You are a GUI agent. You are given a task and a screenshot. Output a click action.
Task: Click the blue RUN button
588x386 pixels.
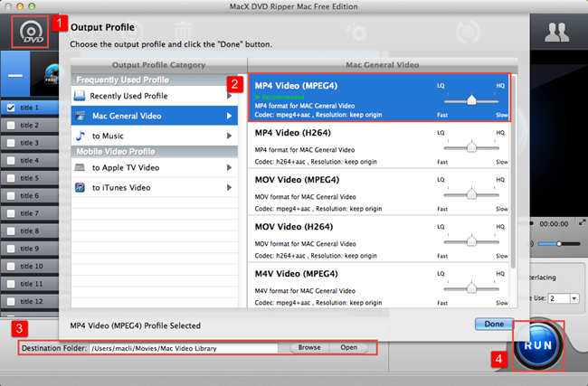pyautogui.click(x=538, y=345)
